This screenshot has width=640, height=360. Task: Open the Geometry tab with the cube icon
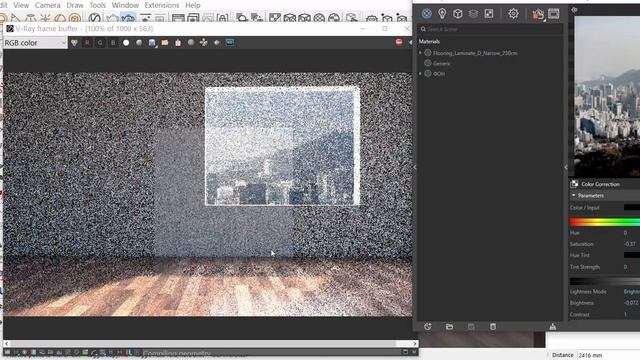point(458,13)
